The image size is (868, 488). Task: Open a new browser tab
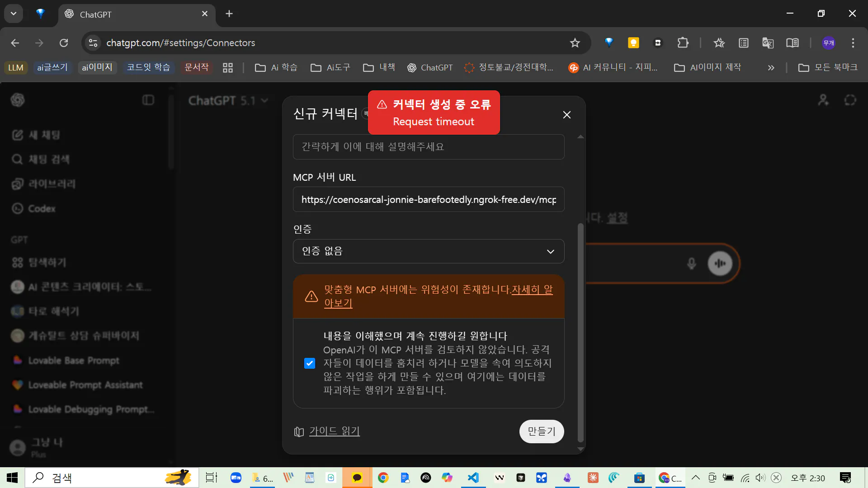(x=229, y=14)
